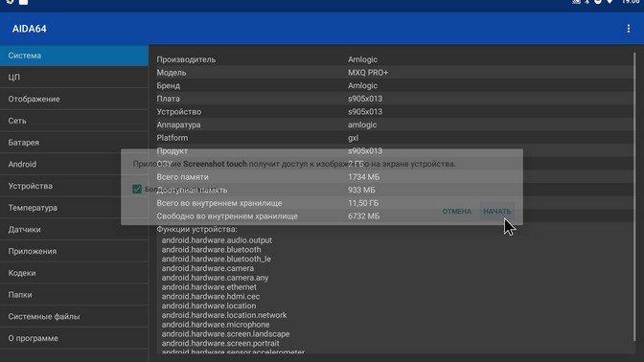Click the 1734 МБ memory value

pyautogui.click(x=364, y=177)
